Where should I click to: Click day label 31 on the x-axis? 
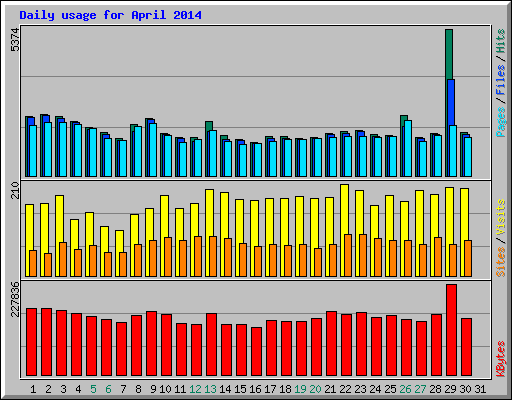[x=480, y=389]
